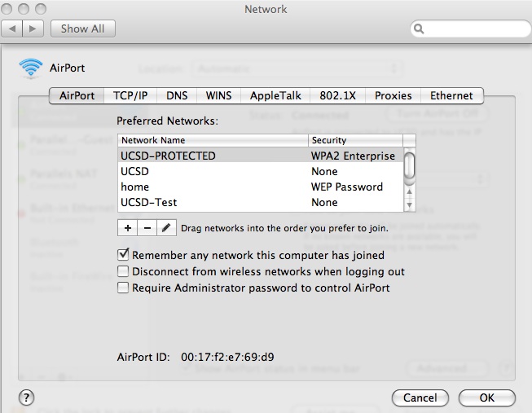Enable Require Administrator password to control AirPort

[x=123, y=288]
